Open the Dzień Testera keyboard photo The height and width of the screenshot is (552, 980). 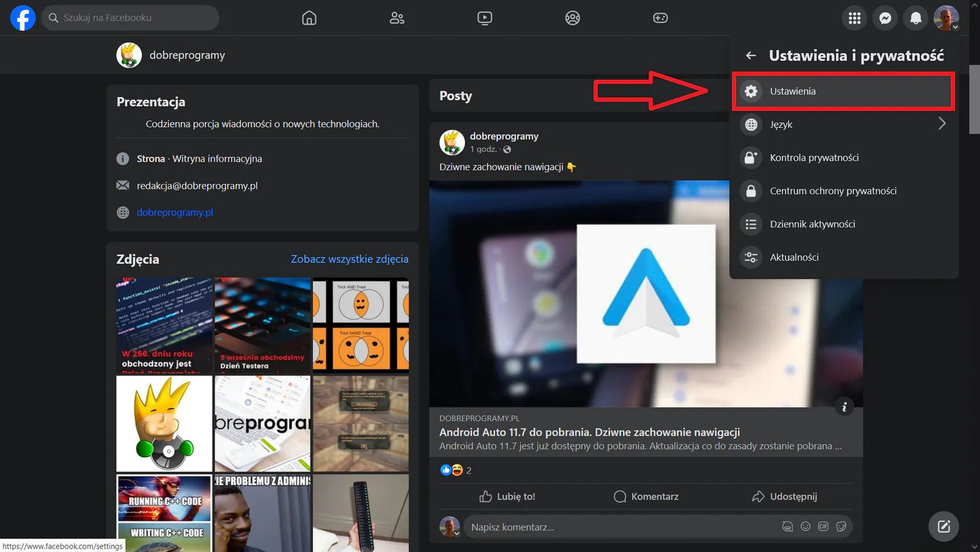pos(263,326)
